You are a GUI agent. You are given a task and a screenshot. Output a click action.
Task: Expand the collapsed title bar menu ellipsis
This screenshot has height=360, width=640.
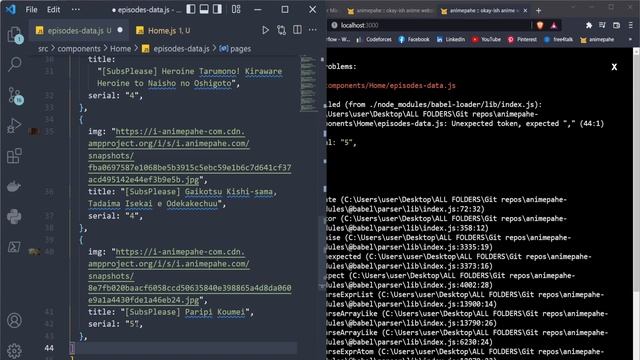point(76,9)
